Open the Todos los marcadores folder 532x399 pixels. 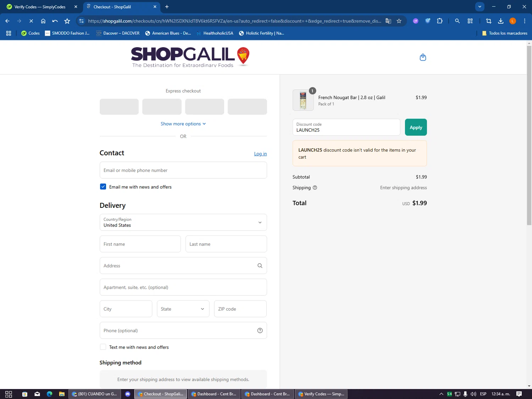(505, 33)
